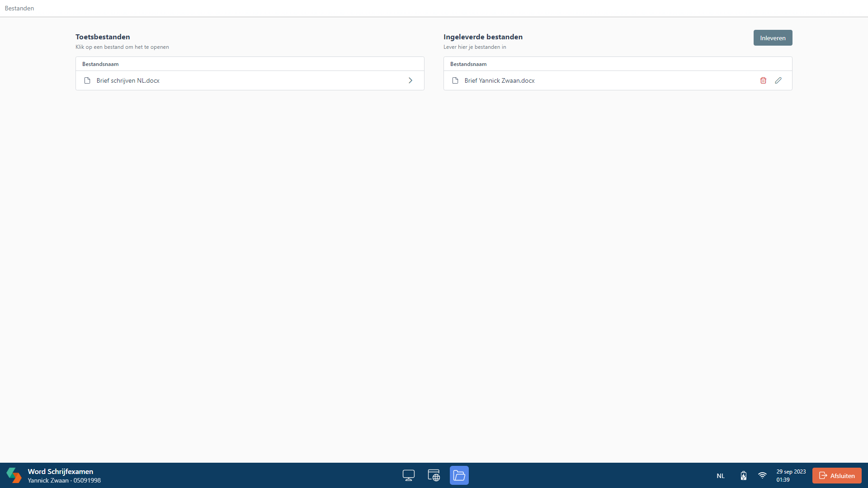Open the desktop monitor view in taskbar
The width and height of the screenshot is (868, 488).
point(409,475)
